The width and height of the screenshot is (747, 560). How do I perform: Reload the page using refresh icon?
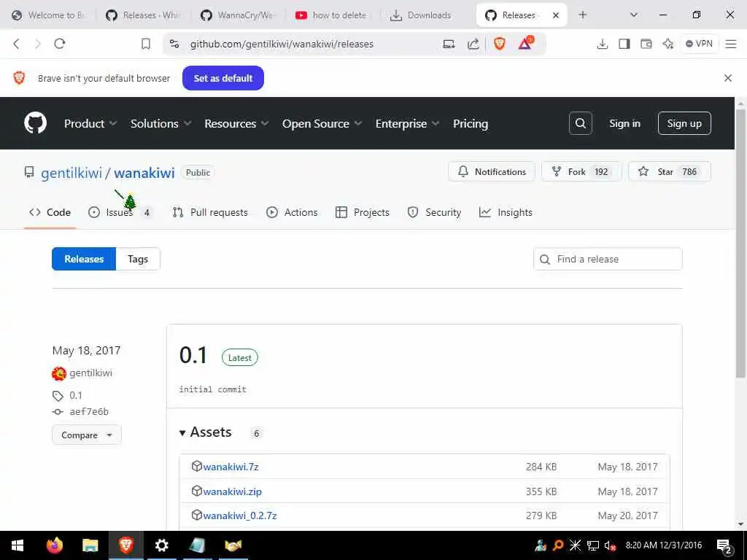point(60,44)
